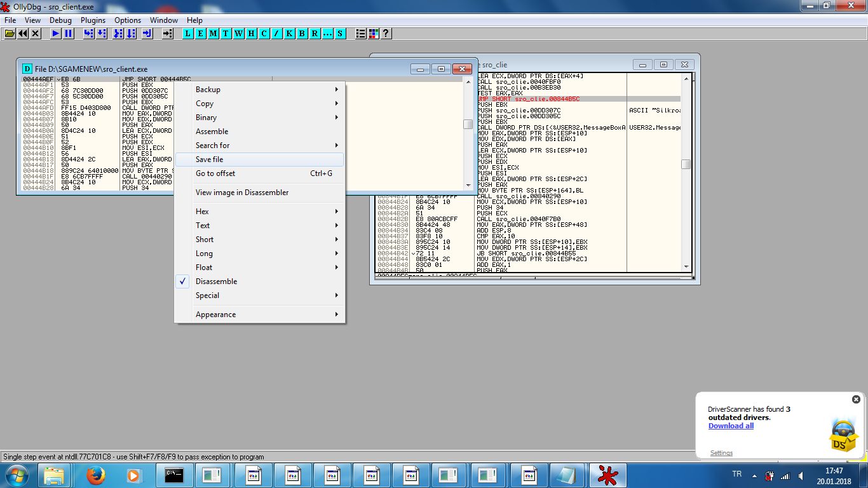Open Firefox from the taskbar

[95, 475]
